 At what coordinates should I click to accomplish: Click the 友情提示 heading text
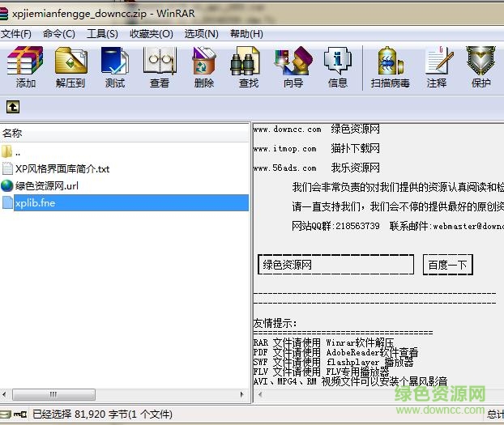coord(275,322)
